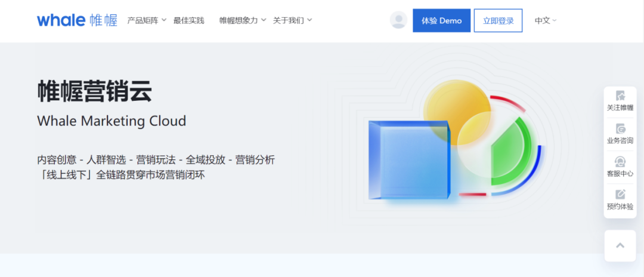Click the Whale 帷幄 logo

tap(77, 20)
